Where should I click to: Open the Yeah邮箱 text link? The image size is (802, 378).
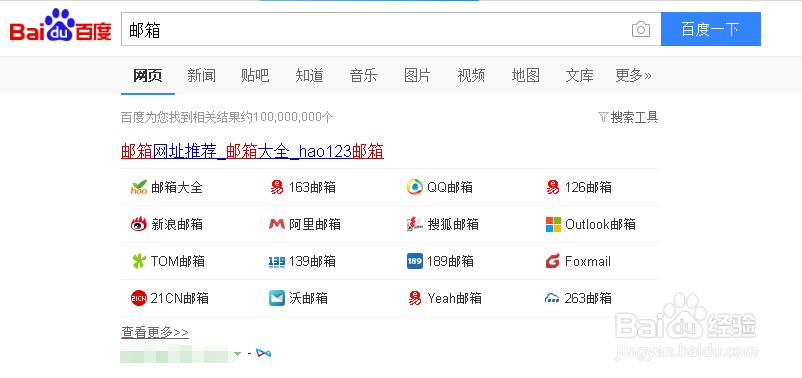pos(454,298)
